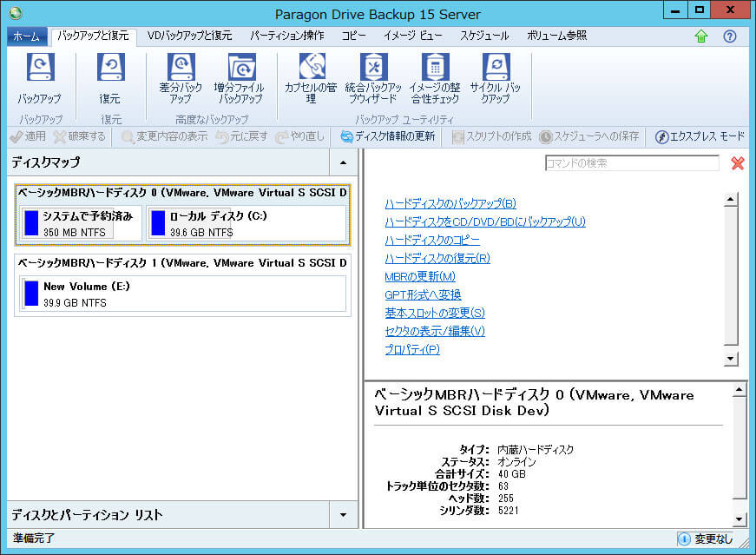Click GPT形式へ変換 link
The height and width of the screenshot is (555, 756).
(423, 295)
